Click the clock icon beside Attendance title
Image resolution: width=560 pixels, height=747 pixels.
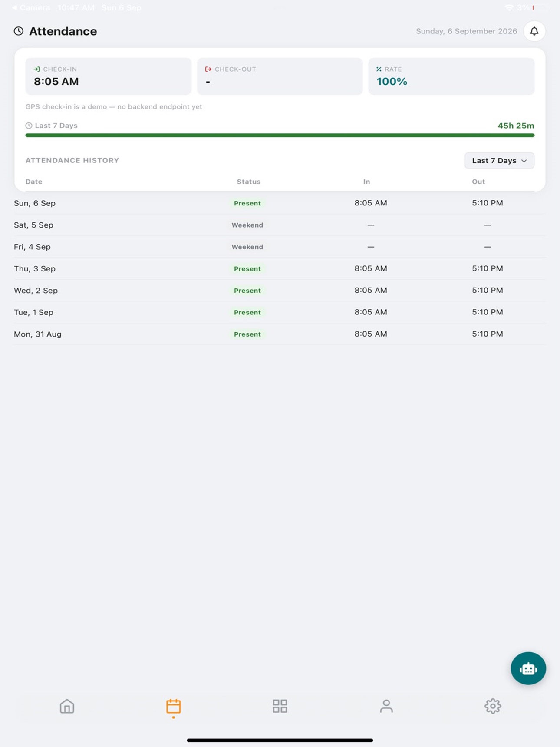tap(19, 31)
